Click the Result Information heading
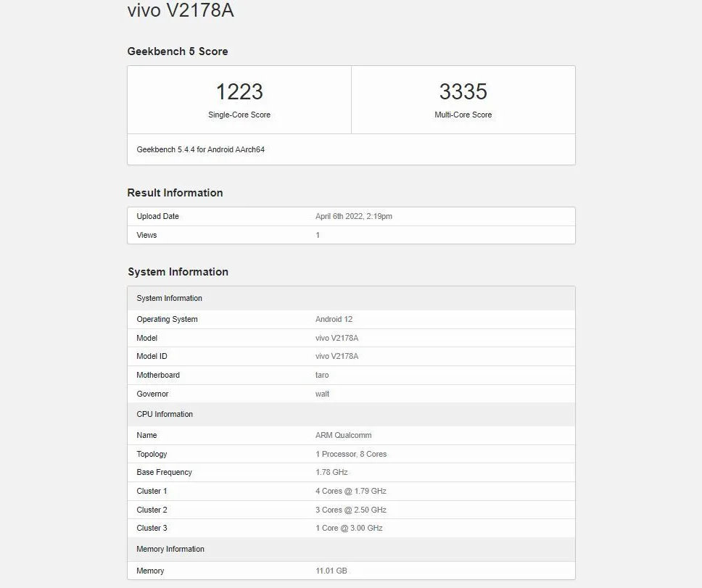 pos(175,193)
